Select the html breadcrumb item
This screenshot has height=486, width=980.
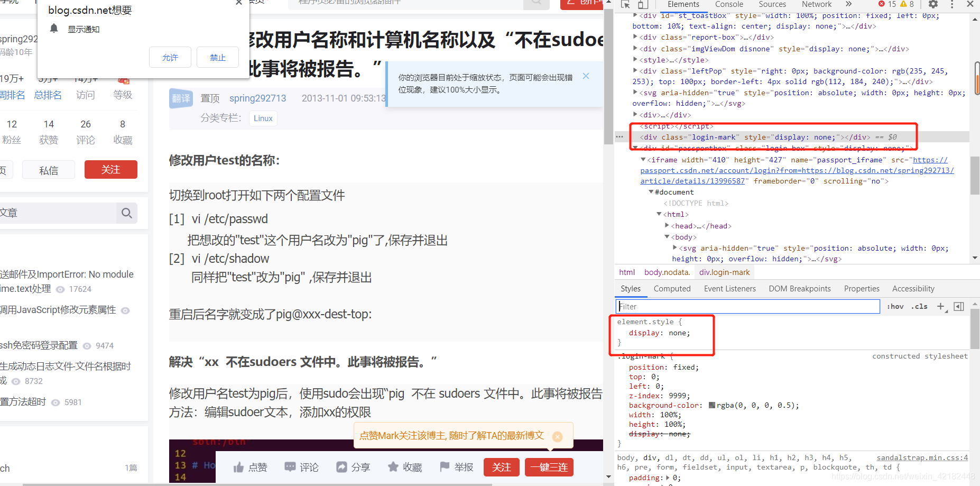(x=627, y=272)
